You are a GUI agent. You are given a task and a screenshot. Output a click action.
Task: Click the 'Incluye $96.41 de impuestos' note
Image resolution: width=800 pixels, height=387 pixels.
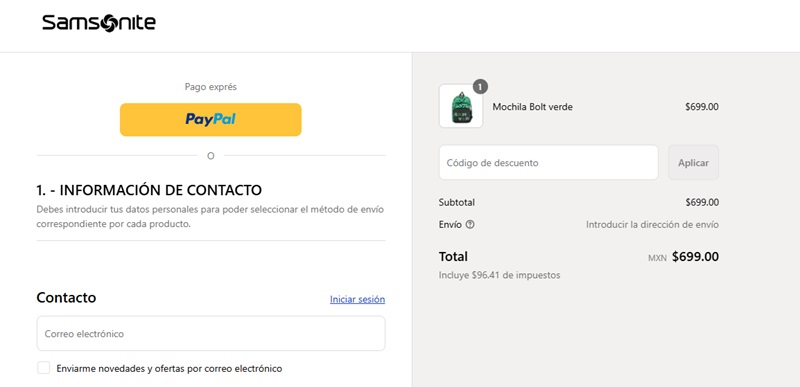(x=499, y=275)
